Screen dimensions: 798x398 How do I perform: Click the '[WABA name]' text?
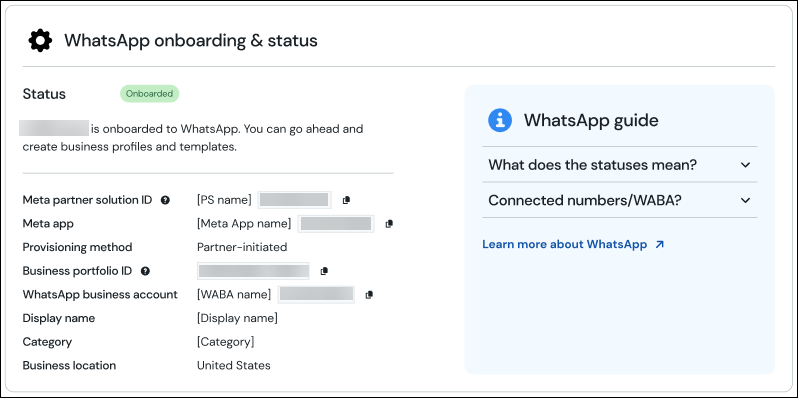point(234,295)
